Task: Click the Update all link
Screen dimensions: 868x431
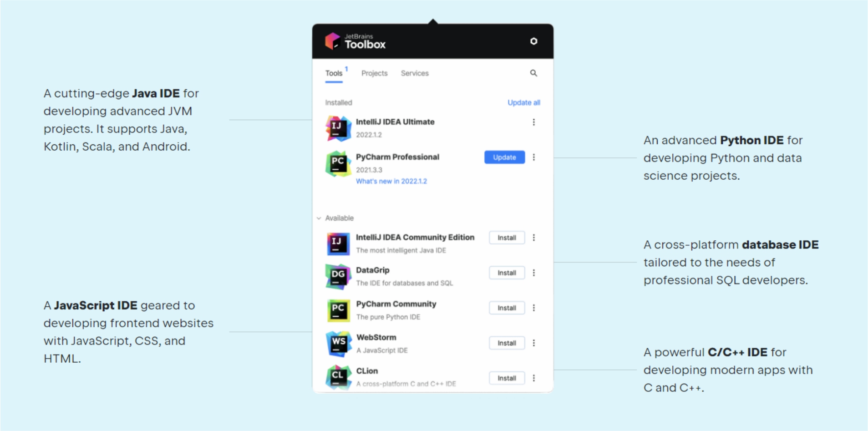Action: [523, 102]
